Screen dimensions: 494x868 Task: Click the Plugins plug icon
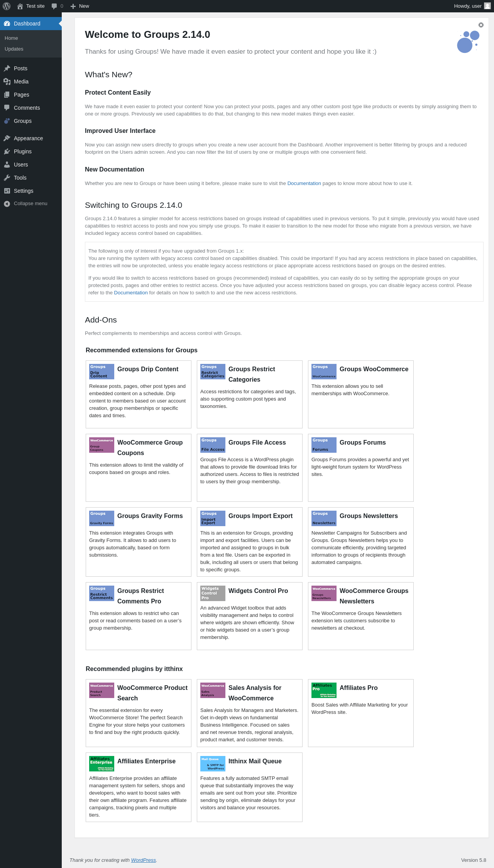(x=7, y=151)
